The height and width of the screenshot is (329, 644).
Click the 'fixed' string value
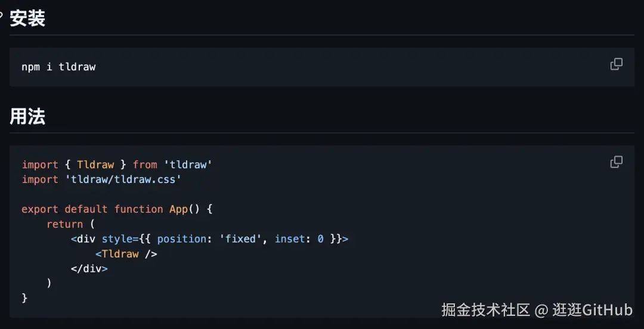pyautogui.click(x=243, y=238)
